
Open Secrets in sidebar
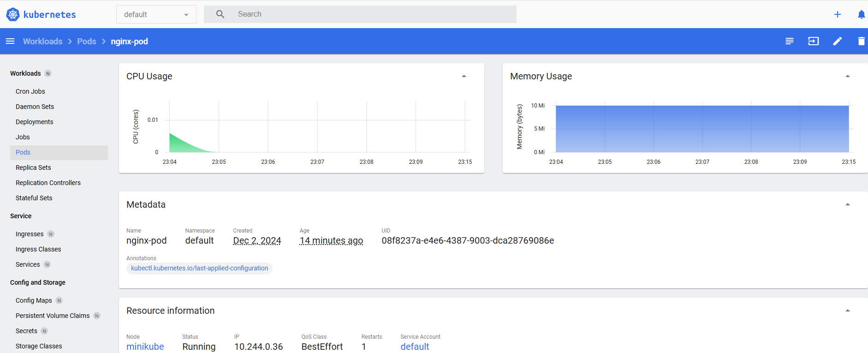pos(26,331)
